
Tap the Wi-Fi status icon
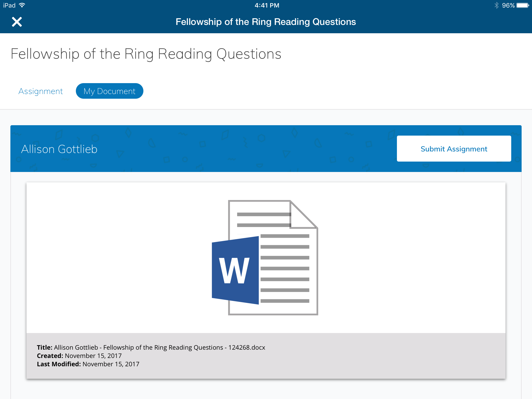tap(22, 5)
